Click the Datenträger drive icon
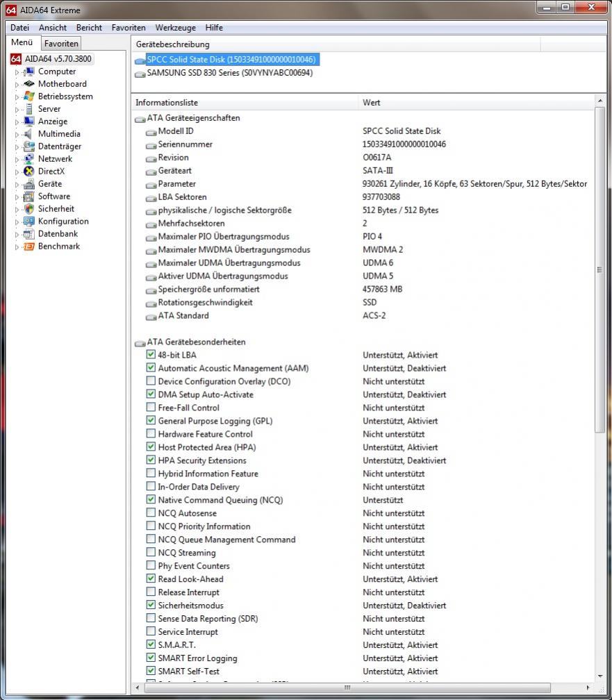612x700 pixels. 29,147
